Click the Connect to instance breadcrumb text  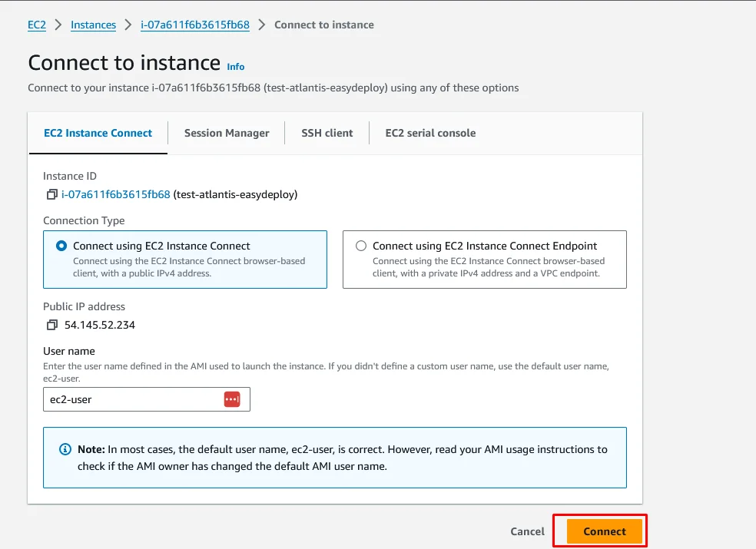pos(324,25)
